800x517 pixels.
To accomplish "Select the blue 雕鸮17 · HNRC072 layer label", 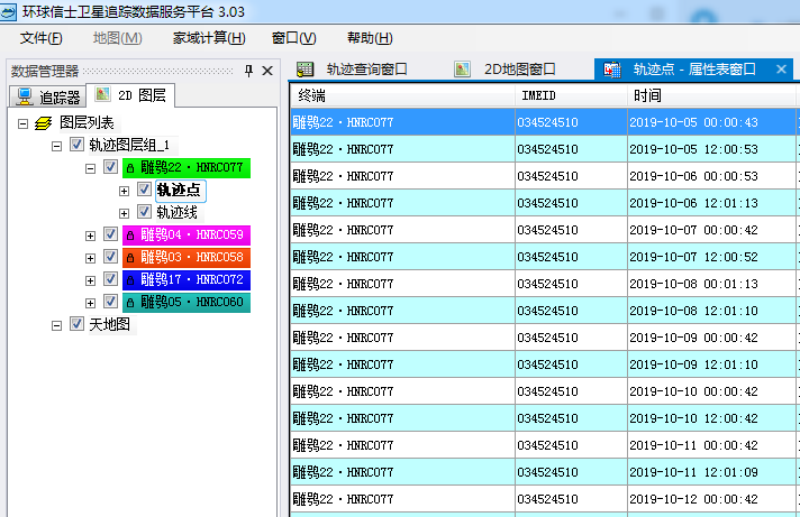I will pos(185,280).
